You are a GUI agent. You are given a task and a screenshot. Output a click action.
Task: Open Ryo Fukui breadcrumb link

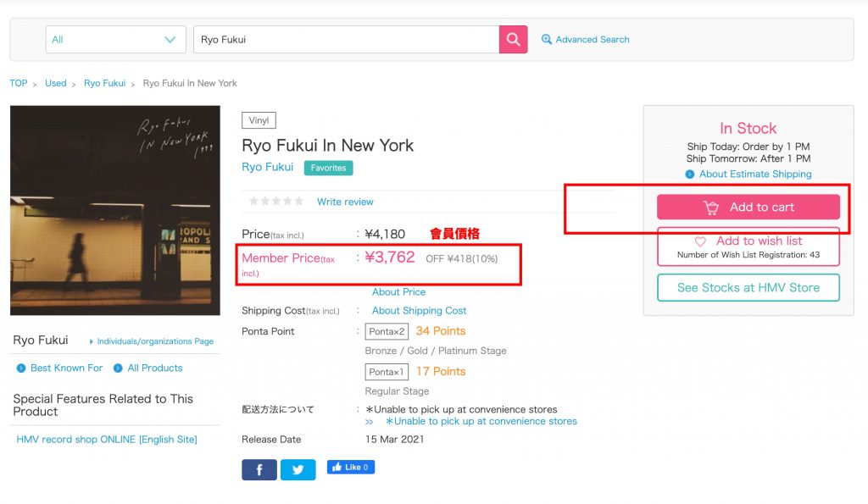pyautogui.click(x=104, y=83)
